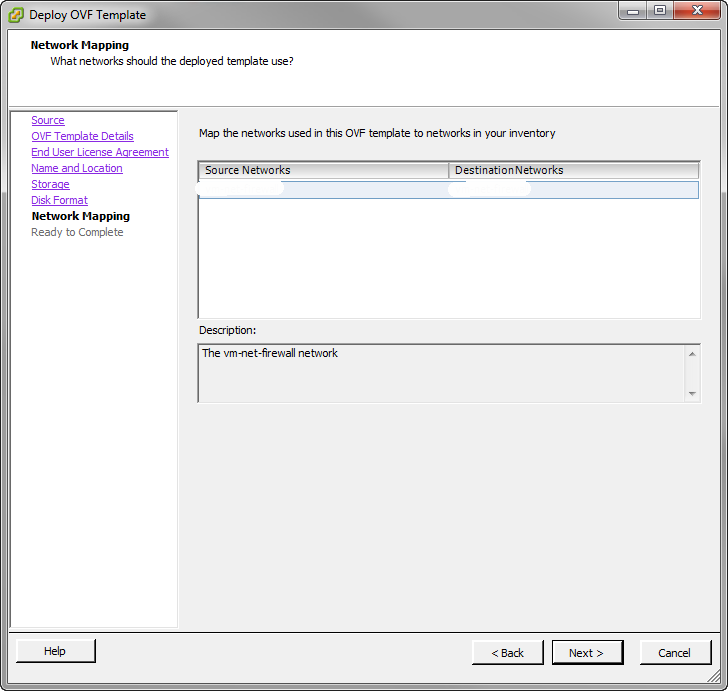Open destination network dropdown for vm-net-firewall
This screenshot has height=691, width=728.
point(573,189)
